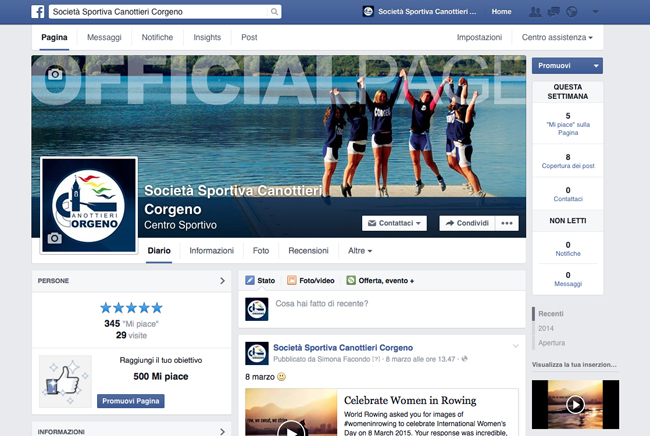Jump to Recenti in timeline
The width and height of the screenshot is (650, 436).
[x=551, y=314]
